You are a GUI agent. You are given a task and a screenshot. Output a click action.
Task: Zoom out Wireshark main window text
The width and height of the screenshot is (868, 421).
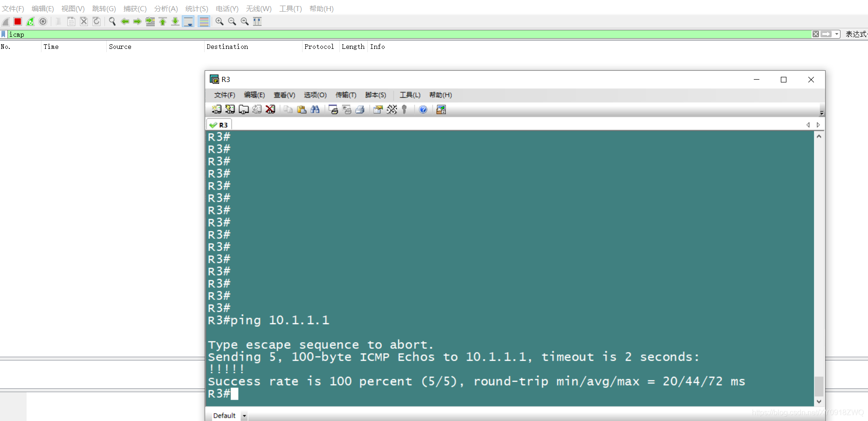232,21
